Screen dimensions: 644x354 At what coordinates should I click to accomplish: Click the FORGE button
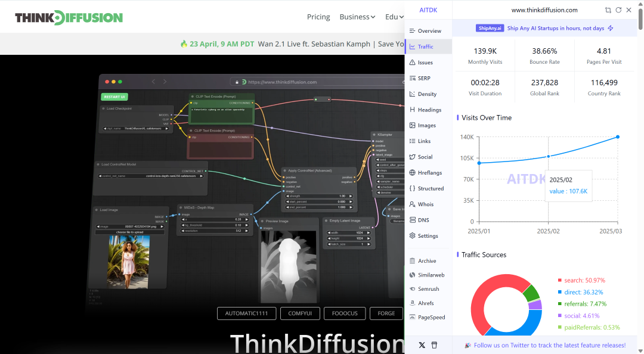click(386, 313)
